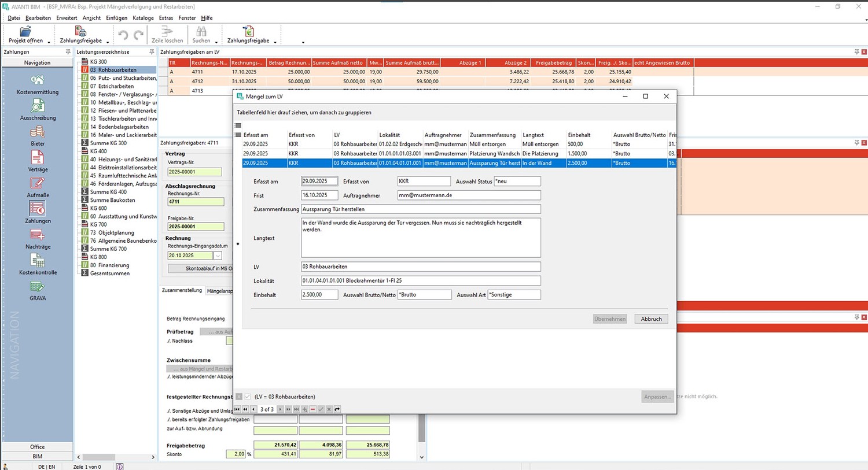Jump to first record in Mängel navigator
Image resolution: width=868 pixels, height=470 pixels.
pos(237,409)
